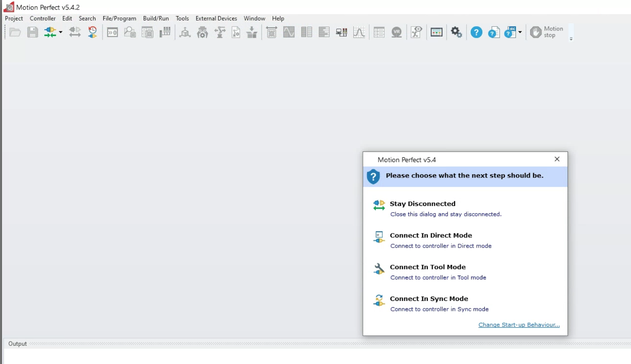Click the robot program document icon
This screenshot has height=364, width=631.
236,32
